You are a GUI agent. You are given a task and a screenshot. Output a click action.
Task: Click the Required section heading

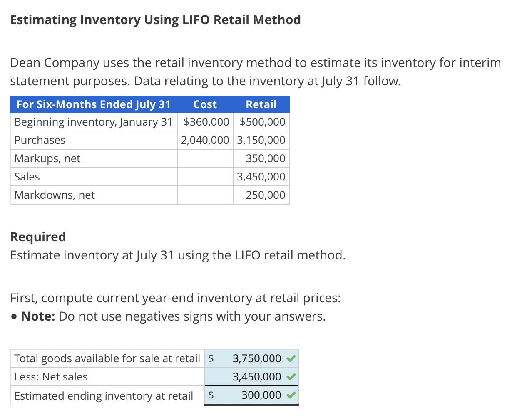(x=38, y=237)
